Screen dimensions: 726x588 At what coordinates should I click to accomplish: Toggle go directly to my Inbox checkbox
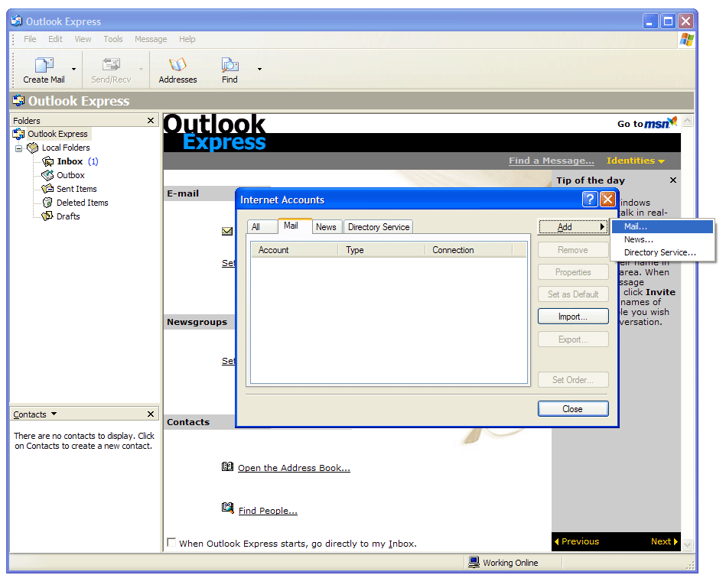171,542
